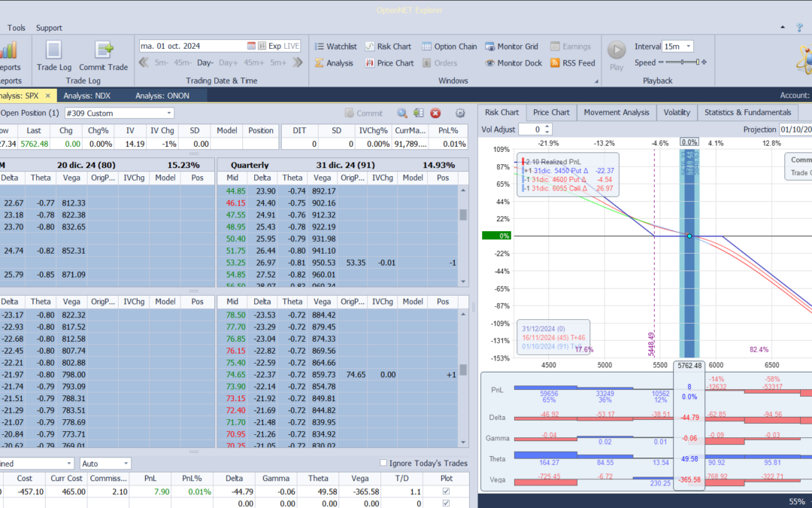Switch to Analysis: NDX tab

[x=86, y=96]
